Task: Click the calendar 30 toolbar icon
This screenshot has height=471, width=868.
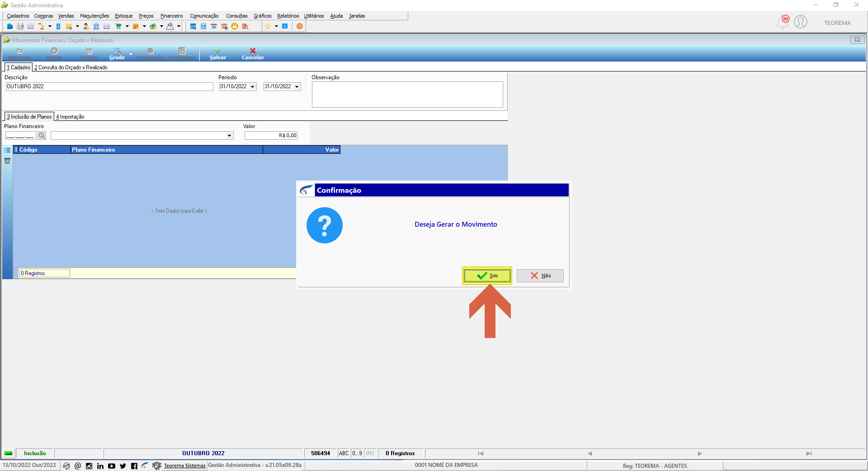Action: click(214, 26)
